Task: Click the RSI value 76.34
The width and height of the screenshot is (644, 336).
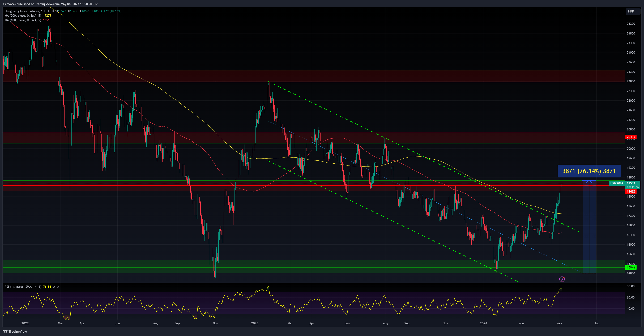Action: click(x=47, y=287)
